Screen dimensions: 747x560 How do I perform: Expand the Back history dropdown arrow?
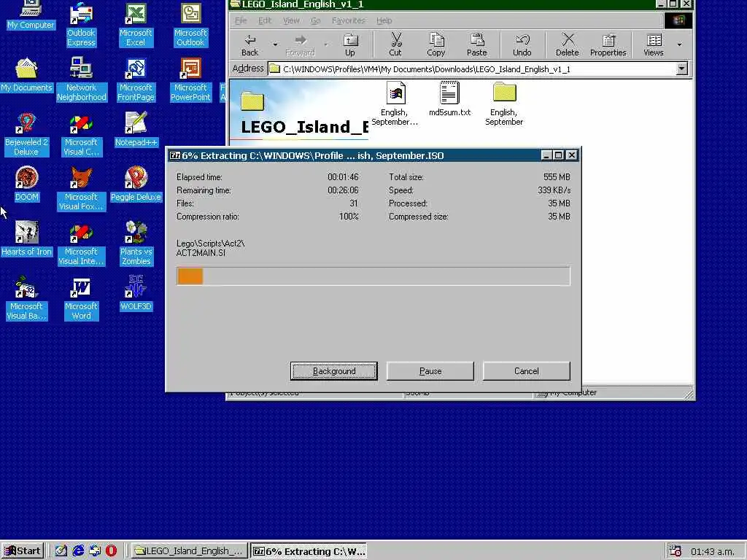(275, 44)
